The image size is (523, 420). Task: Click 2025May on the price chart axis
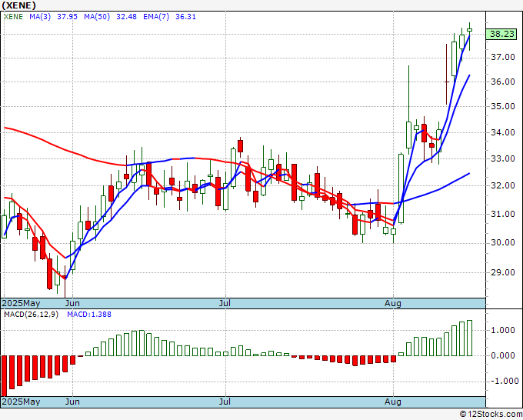[21, 303]
